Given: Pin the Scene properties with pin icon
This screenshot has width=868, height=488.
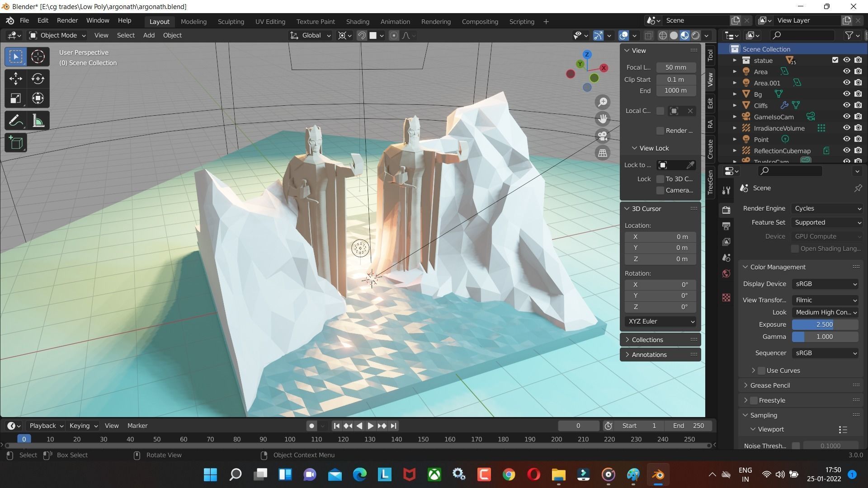Looking at the screenshot, I should tap(858, 188).
